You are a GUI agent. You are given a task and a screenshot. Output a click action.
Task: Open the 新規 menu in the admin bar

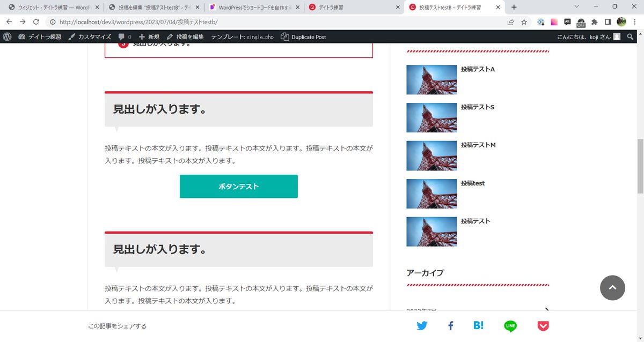coord(149,37)
